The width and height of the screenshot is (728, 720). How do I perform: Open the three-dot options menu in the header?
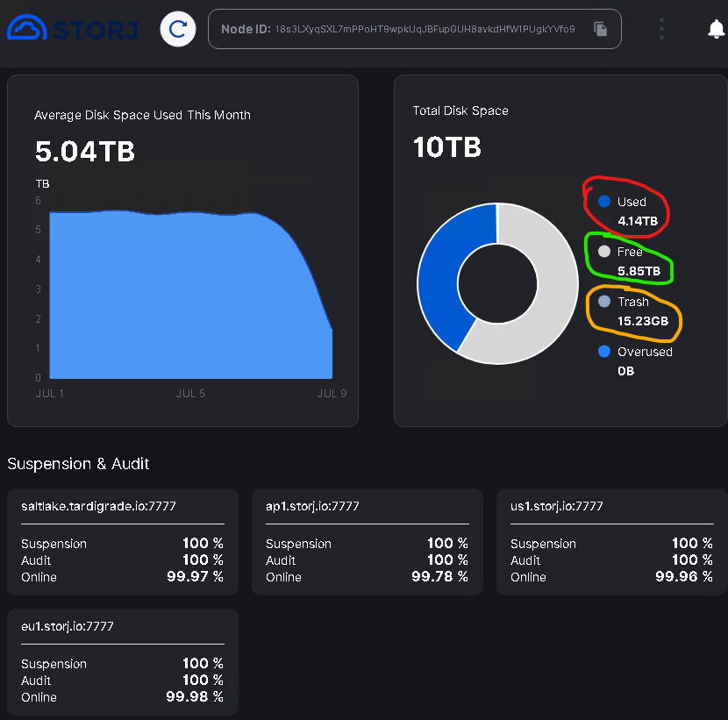point(661,29)
